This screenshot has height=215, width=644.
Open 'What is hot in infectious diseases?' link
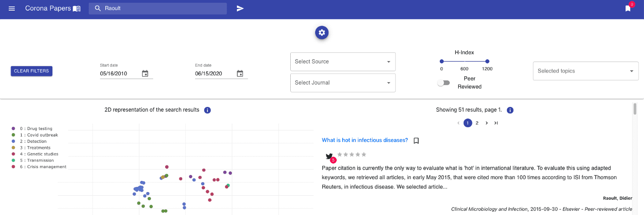pyautogui.click(x=365, y=141)
